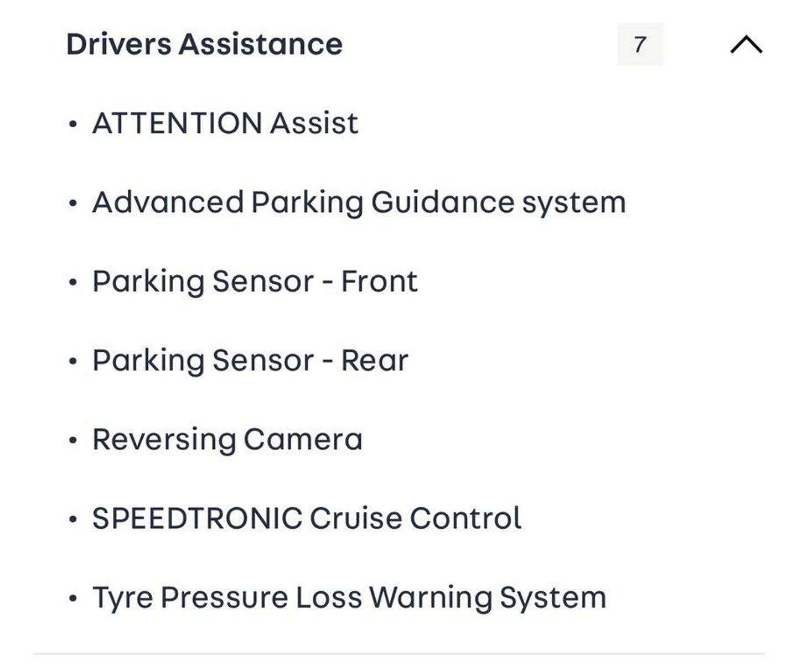Collapse the Drivers Assistance section chevron
The image size is (797, 672).
(x=746, y=44)
